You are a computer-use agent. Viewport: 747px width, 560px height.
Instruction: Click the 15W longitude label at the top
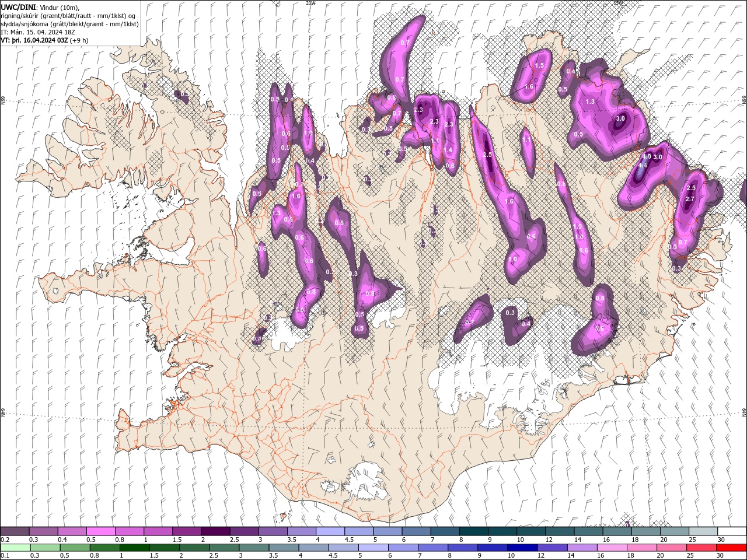pos(618,3)
